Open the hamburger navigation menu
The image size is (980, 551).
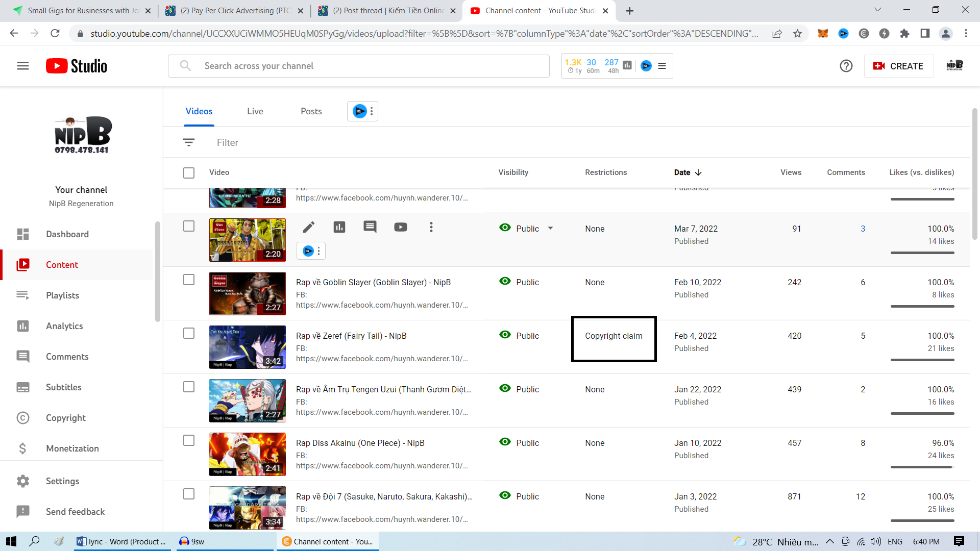tap(23, 66)
